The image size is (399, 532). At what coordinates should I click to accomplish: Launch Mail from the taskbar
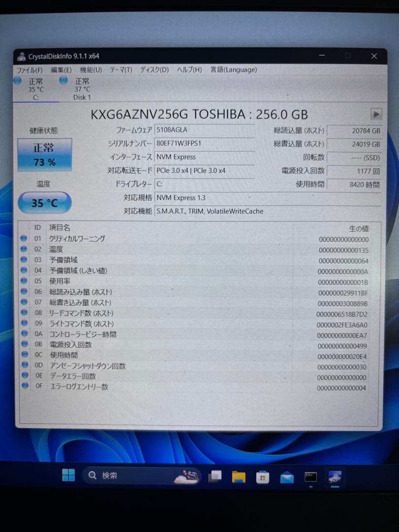[286, 475]
